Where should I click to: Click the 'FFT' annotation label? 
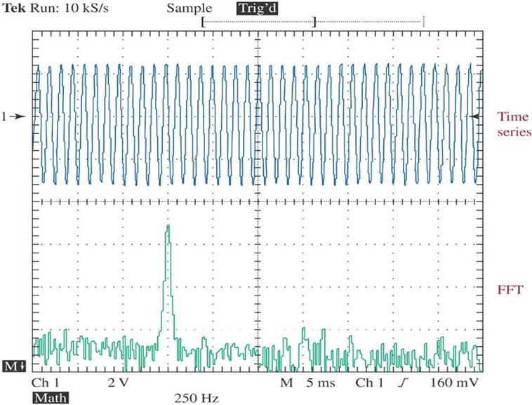[x=510, y=290]
